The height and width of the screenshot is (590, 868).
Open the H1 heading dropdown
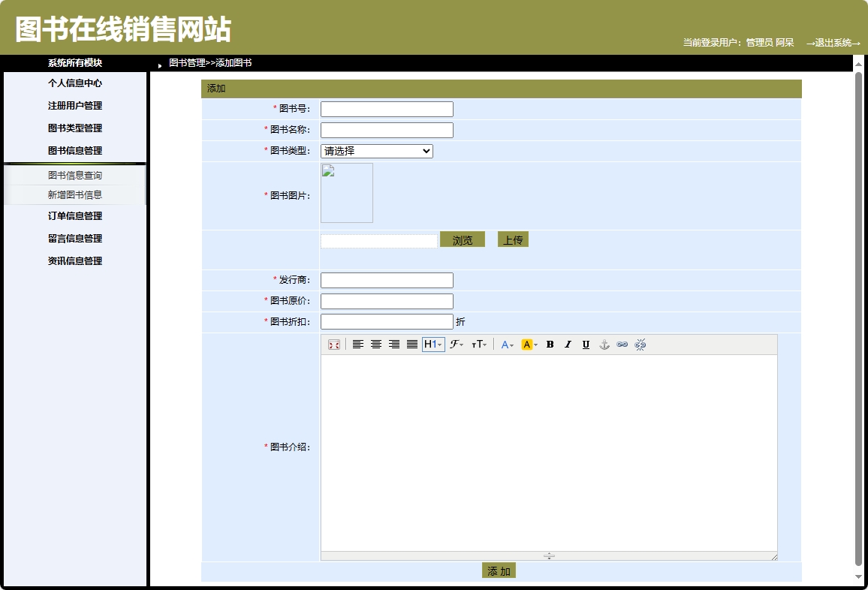point(432,345)
